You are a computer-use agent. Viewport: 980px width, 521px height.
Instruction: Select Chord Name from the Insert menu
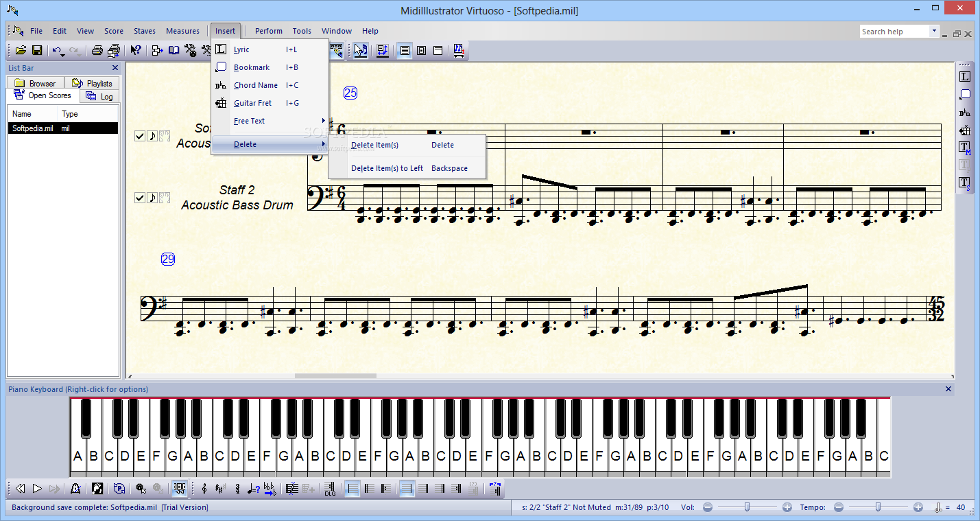(270, 85)
